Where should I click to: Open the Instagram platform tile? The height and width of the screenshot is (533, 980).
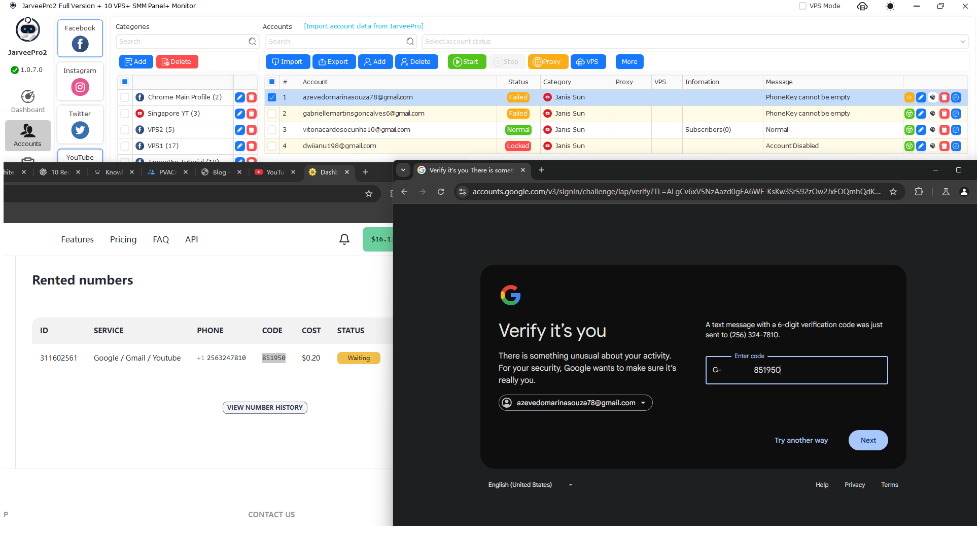pyautogui.click(x=80, y=81)
